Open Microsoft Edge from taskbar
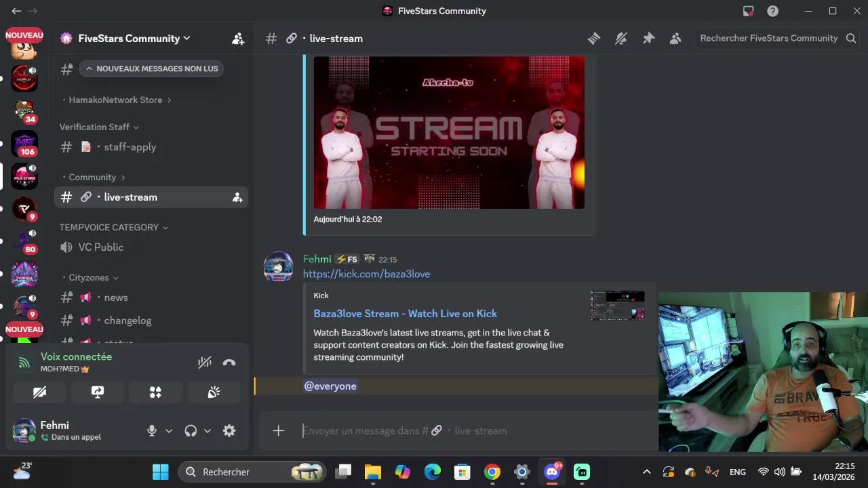Screen dimensions: 868x488 (433, 472)
